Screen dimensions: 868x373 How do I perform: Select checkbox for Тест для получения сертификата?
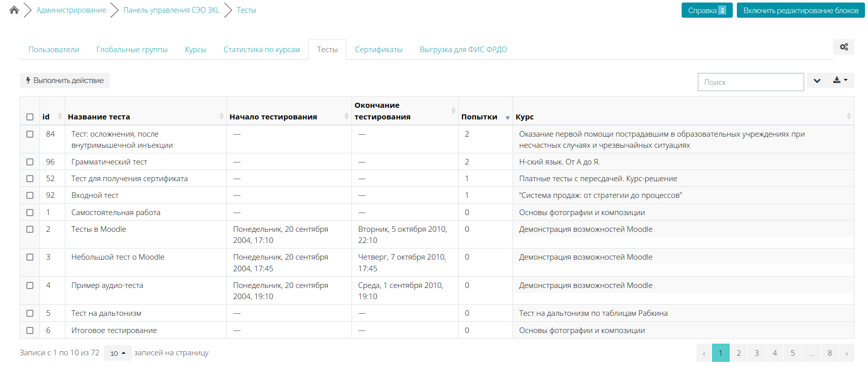30,179
